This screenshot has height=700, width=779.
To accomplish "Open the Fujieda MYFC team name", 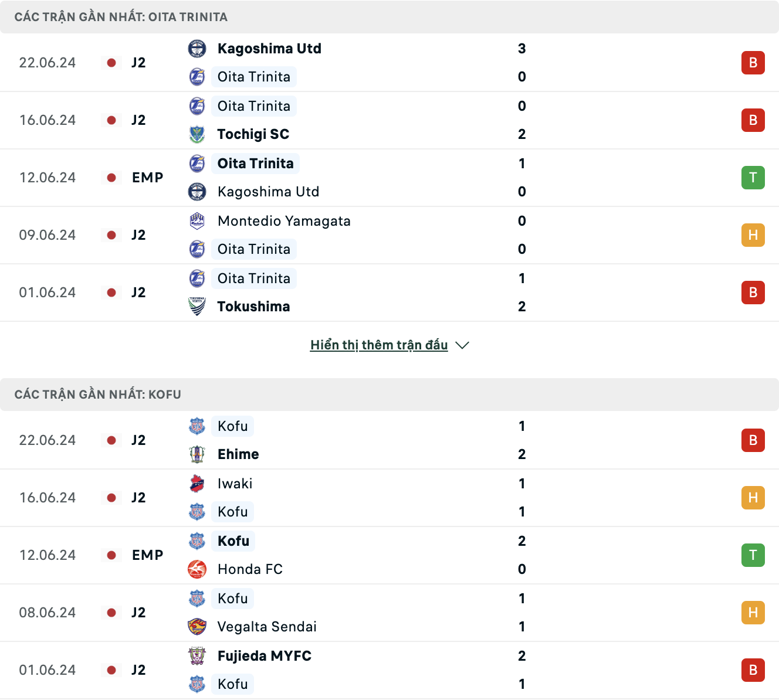I will click(265, 656).
